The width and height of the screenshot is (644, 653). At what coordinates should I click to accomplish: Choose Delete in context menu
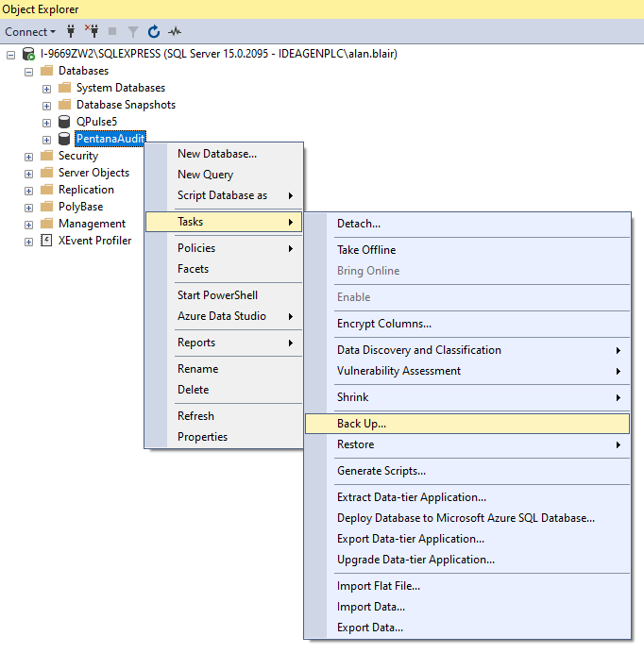tap(224, 390)
